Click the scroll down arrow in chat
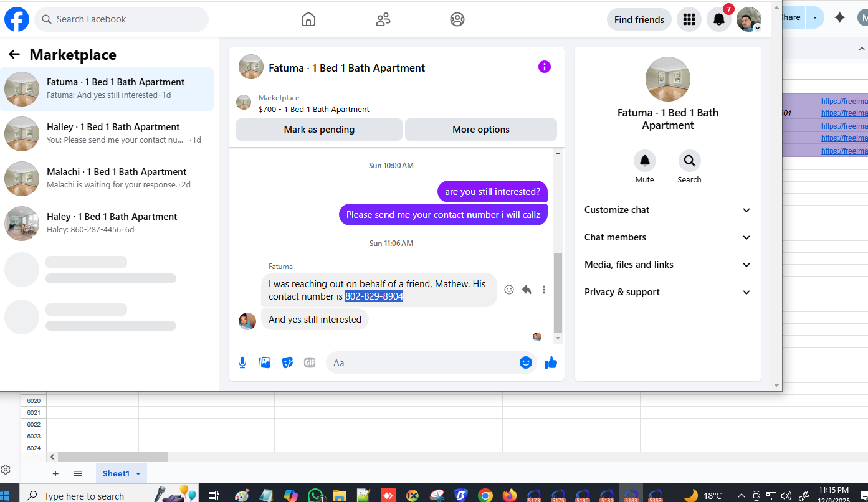The height and width of the screenshot is (502, 868). (558, 339)
